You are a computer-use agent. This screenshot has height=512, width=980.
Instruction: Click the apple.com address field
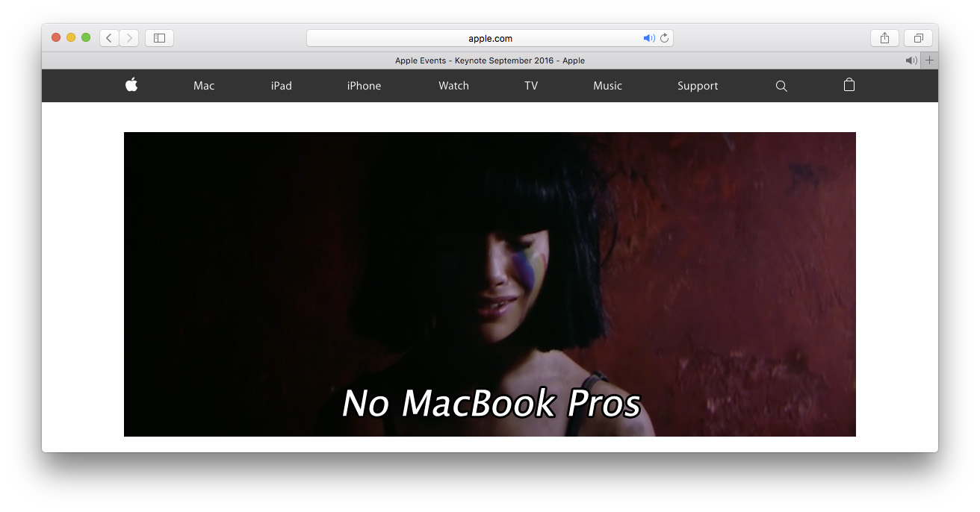(x=490, y=38)
